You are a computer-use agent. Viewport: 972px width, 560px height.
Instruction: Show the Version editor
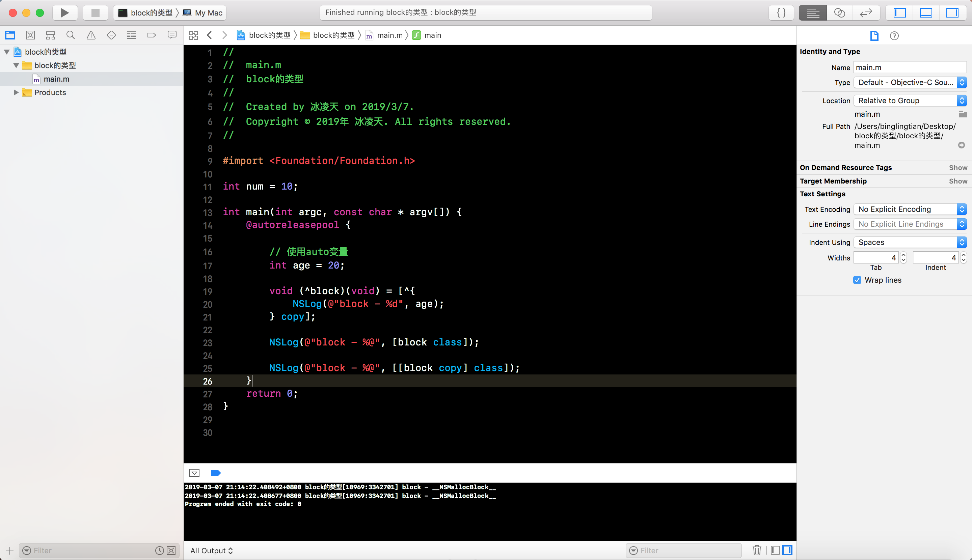click(x=865, y=13)
